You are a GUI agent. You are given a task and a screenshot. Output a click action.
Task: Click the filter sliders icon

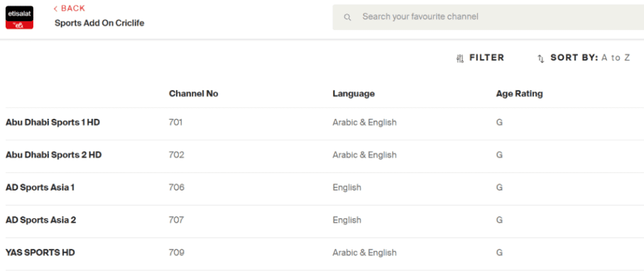[460, 58]
